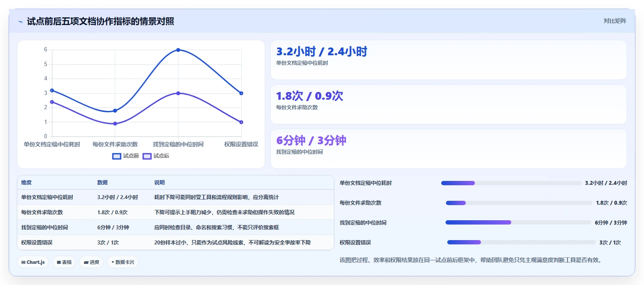
Task: Click the 每份文件求助次数 progress bar
Action: point(519,203)
